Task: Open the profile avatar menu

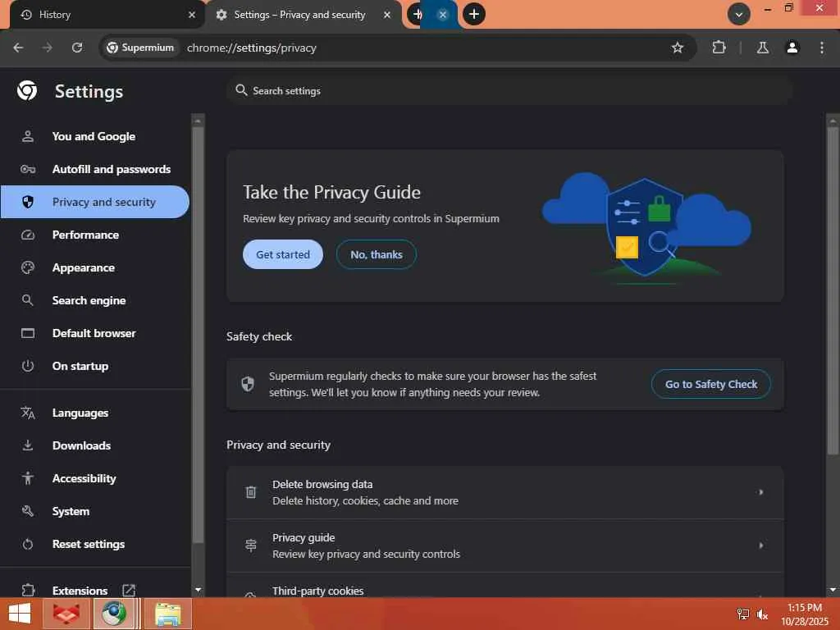Action: [x=792, y=48]
